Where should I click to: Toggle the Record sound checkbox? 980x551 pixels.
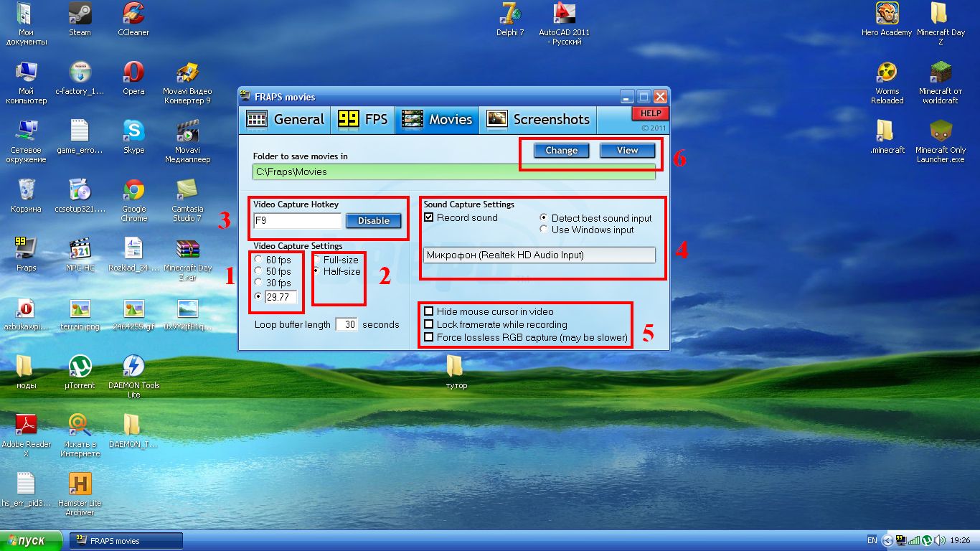[429, 217]
